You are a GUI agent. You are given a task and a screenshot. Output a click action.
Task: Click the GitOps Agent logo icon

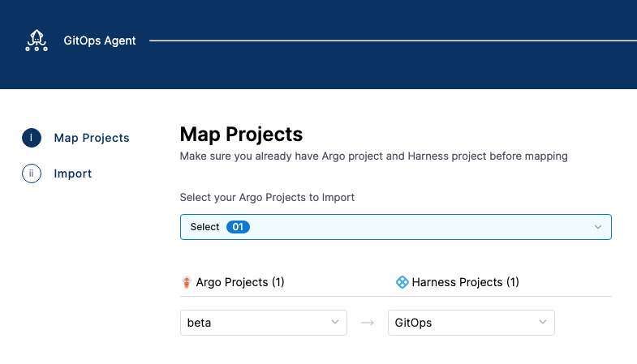37,40
